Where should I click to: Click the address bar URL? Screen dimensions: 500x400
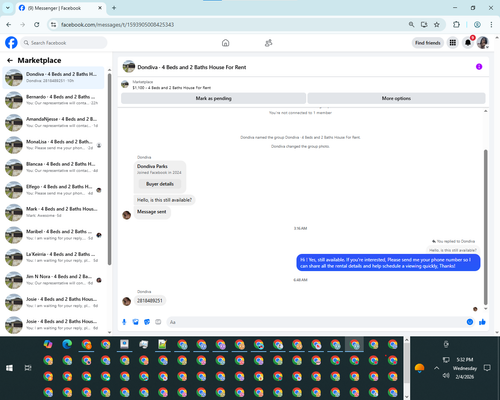[117, 25]
